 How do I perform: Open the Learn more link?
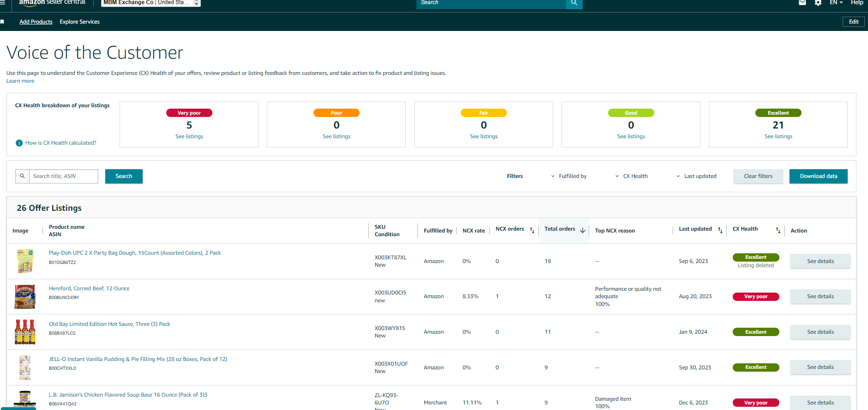coord(20,81)
